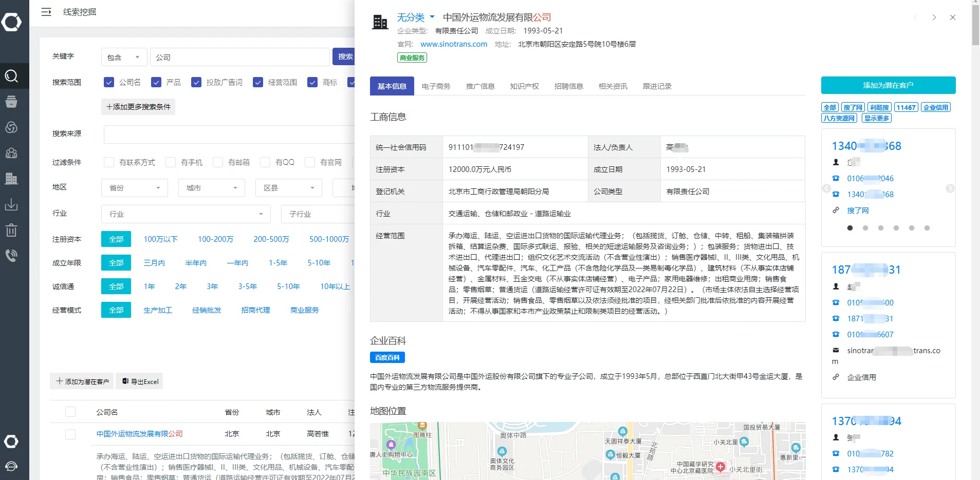Open the search magnifier sidebar icon

click(x=11, y=76)
